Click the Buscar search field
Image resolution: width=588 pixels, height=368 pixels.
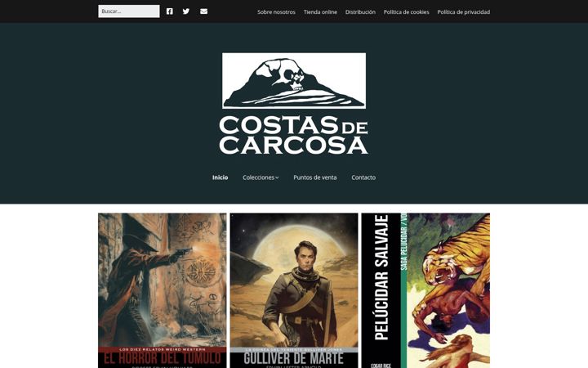click(x=129, y=11)
